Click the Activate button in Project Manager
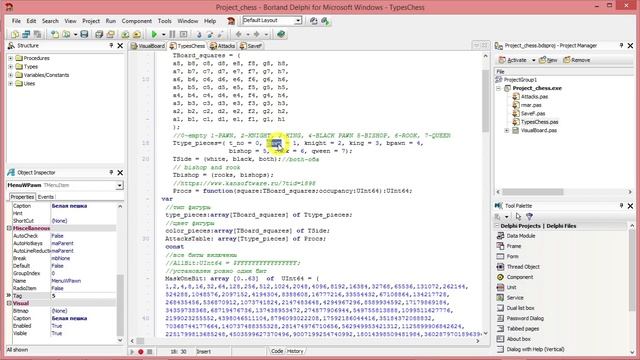The image size is (640, 360). (513, 60)
